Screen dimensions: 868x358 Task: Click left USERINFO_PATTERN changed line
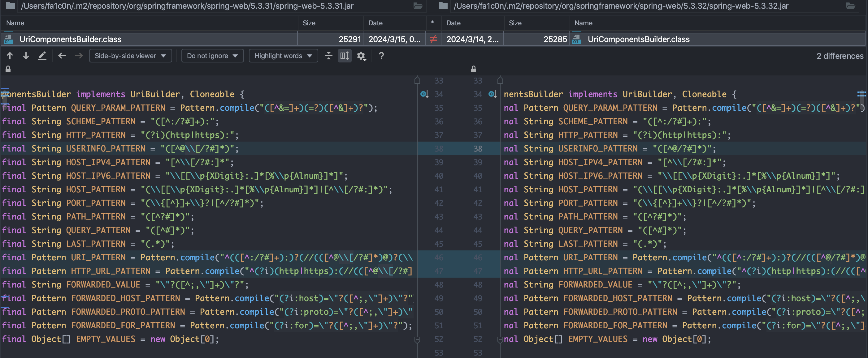[x=209, y=148]
